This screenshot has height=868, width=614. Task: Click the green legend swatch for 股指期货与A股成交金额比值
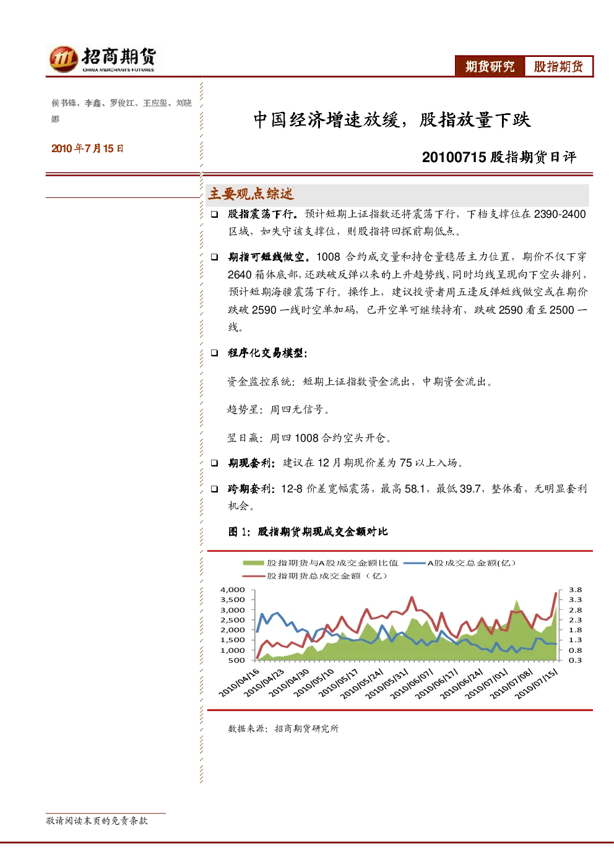(253, 563)
